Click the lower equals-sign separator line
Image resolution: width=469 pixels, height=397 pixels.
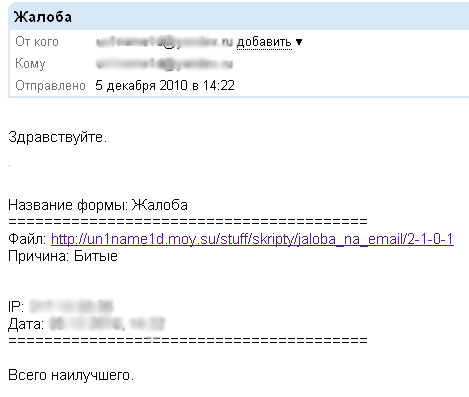point(188,341)
